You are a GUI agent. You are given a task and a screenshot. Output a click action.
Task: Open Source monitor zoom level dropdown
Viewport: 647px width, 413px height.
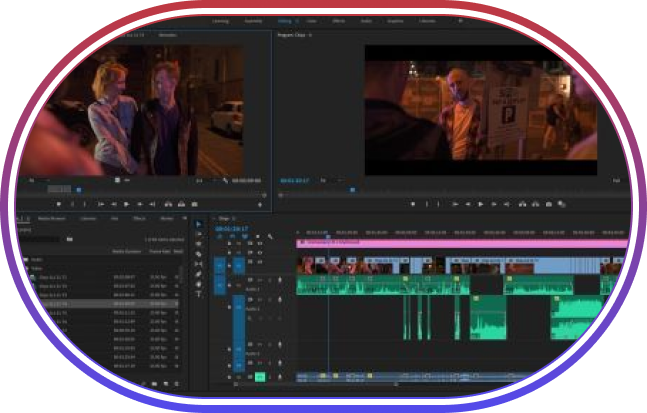pyautogui.click(x=38, y=180)
